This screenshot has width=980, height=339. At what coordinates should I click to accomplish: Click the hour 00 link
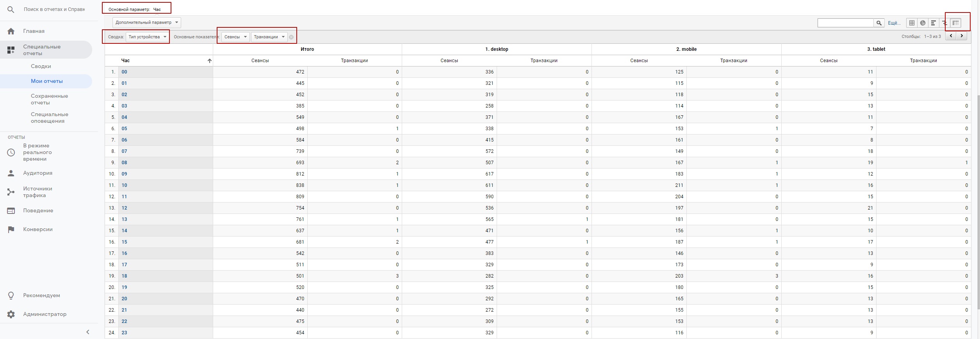pyautogui.click(x=124, y=72)
